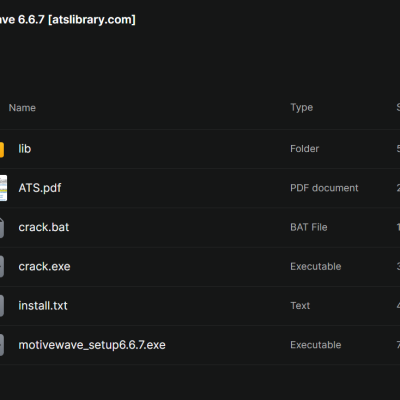Click the install.txt file icon
This screenshot has width=400, height=400.
(x=2, y=306)
